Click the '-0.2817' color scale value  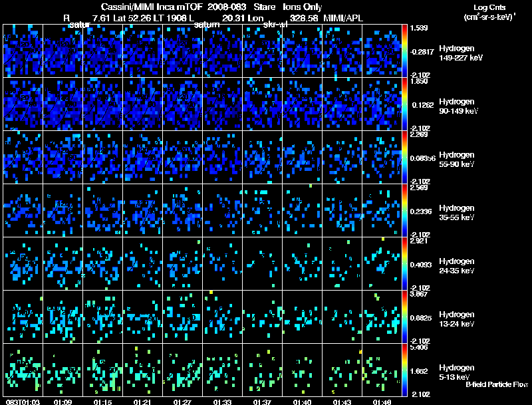(422, 52)
